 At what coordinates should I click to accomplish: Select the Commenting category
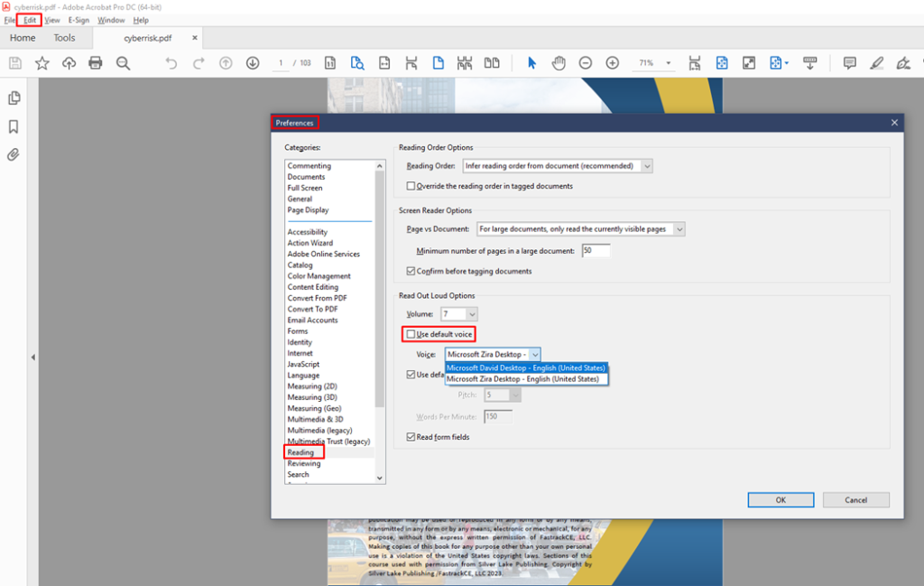pyautogui.click(x=309, y=166)
